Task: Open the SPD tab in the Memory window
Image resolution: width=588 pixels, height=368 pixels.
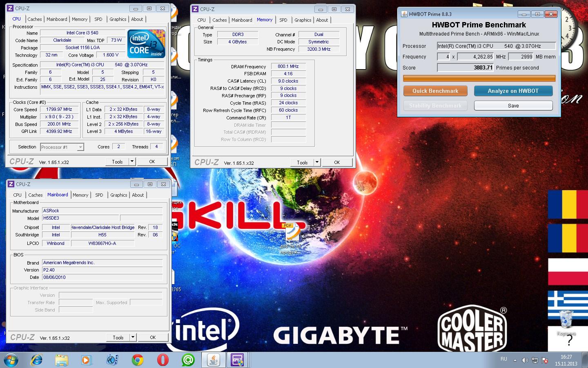Action: (x=283, y=20)
